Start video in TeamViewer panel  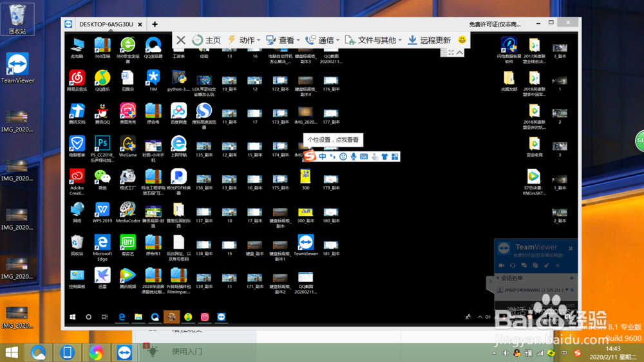(x=502, y=265)
